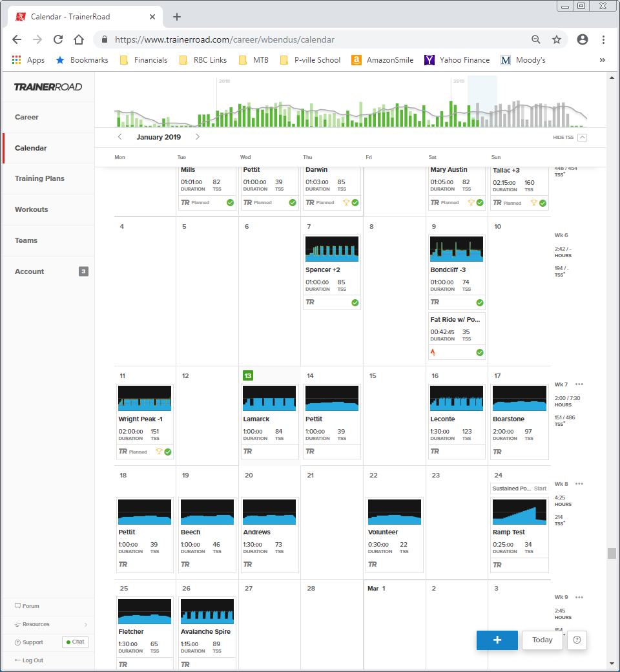Viewport: 620px width, 672px height.
Task: Collapse the TSS chart with Hide TSS
Action: tap(570, 137)
